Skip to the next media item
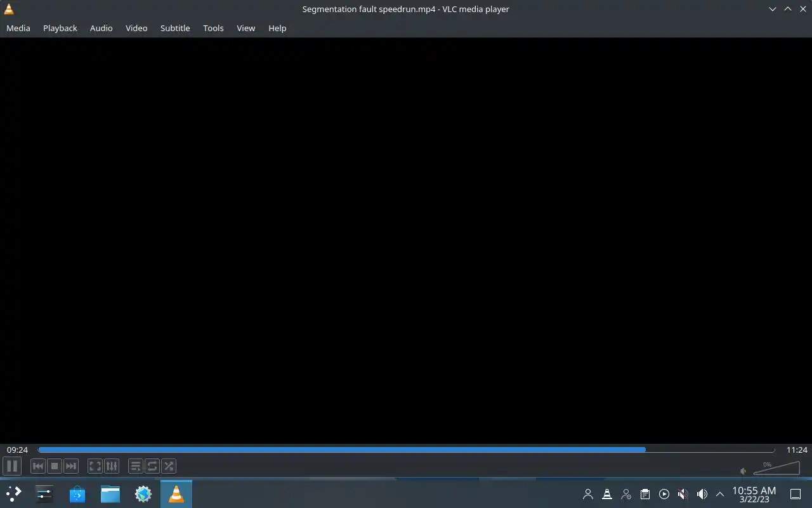 click(x=71, y=466)
